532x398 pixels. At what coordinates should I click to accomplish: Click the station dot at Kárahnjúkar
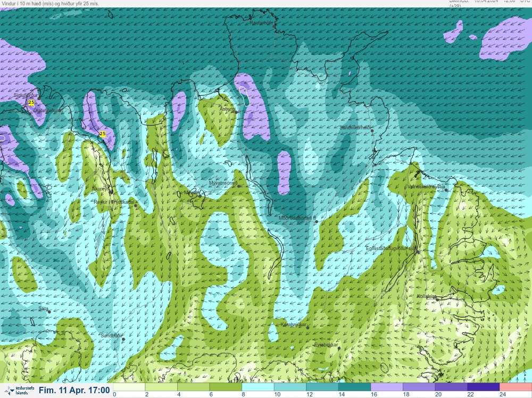tap(307, 328)
